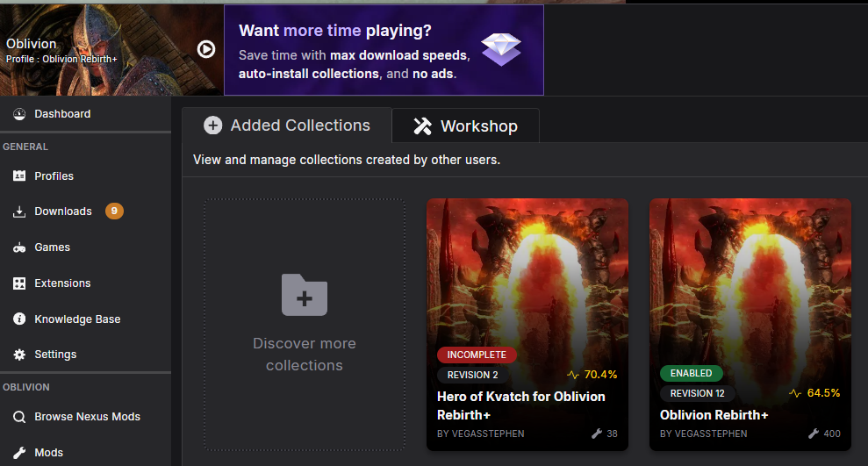This screenshot has height=466, width=868.
Task: Click the Workshop tools icon
Action: (422, 126)
